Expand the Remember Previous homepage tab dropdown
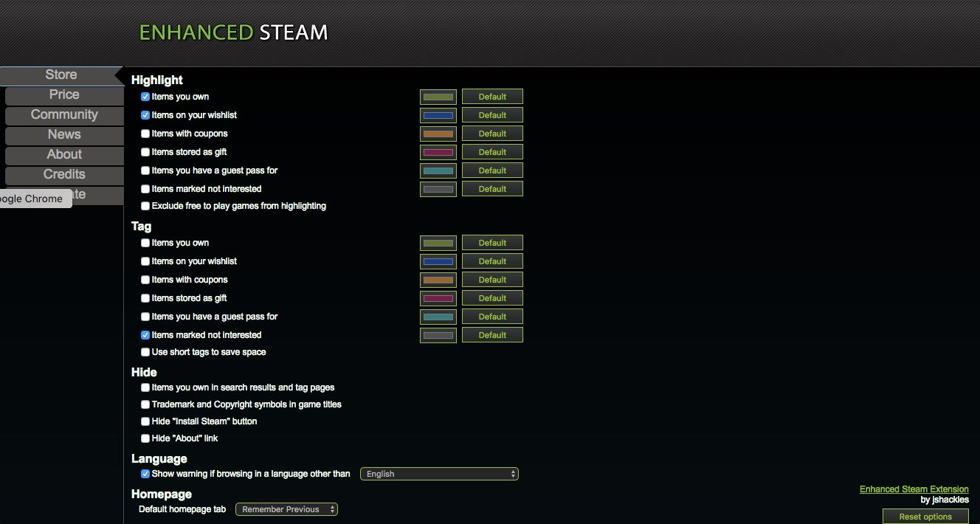 click(286, 509)
